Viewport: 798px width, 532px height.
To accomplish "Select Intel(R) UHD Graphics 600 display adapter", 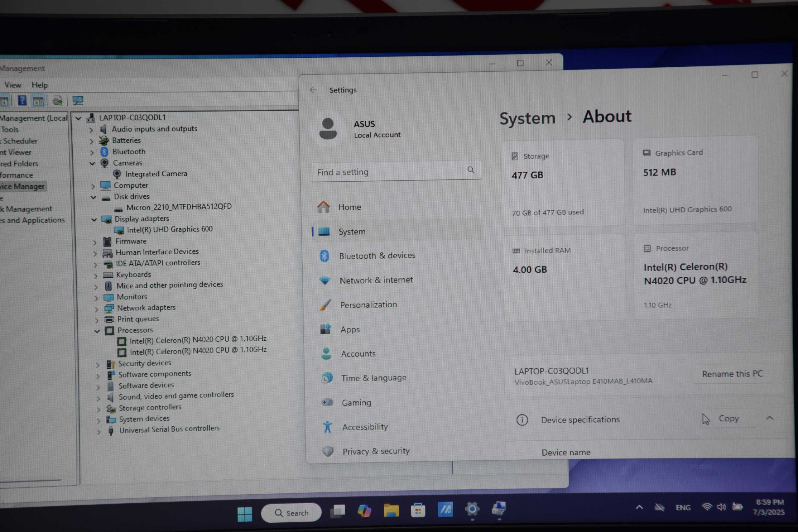I will click(x=170, y=229).
